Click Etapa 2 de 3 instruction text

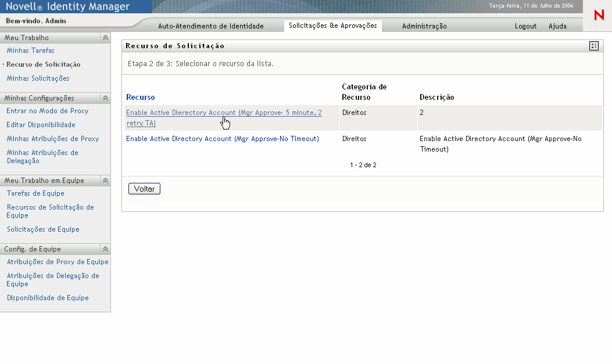pos(201,63)
